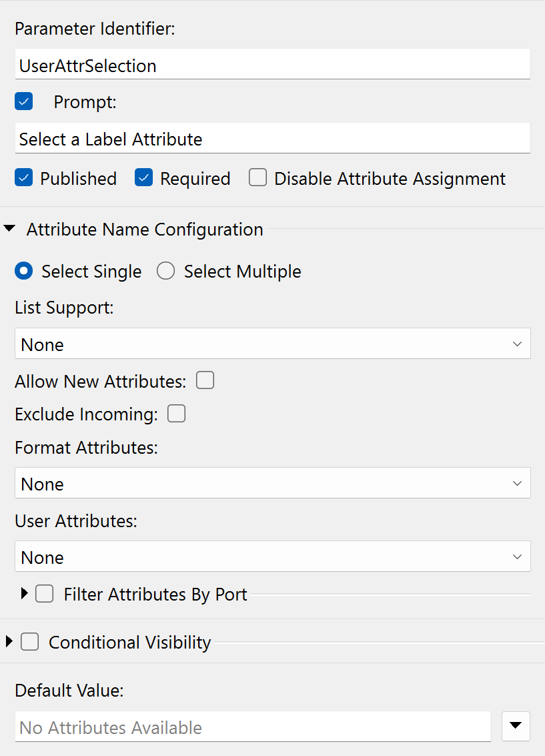Click the Default Value input field
Image resolution: width=545 pixels, height=756 pixels.
point(253,726)
